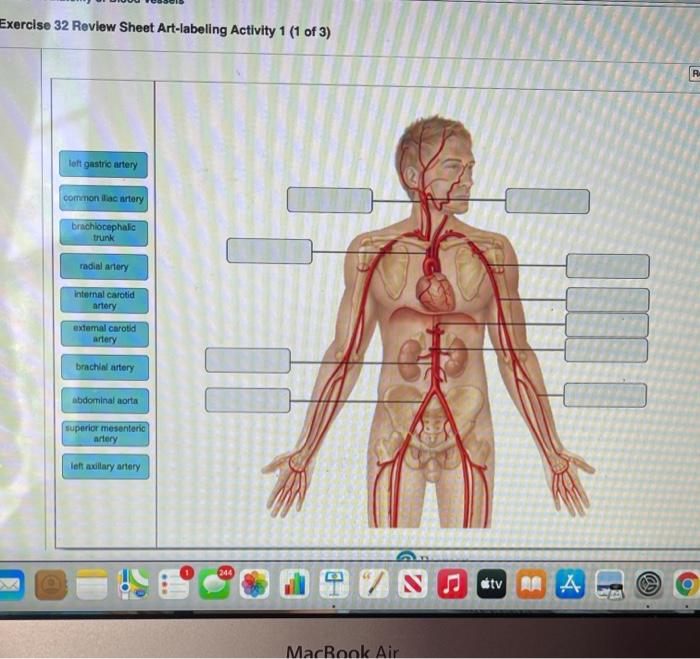Click the left-side blank box pointing to the pelvis
The height and width of the screenshot is (659, 700).
tap(248, 400)
